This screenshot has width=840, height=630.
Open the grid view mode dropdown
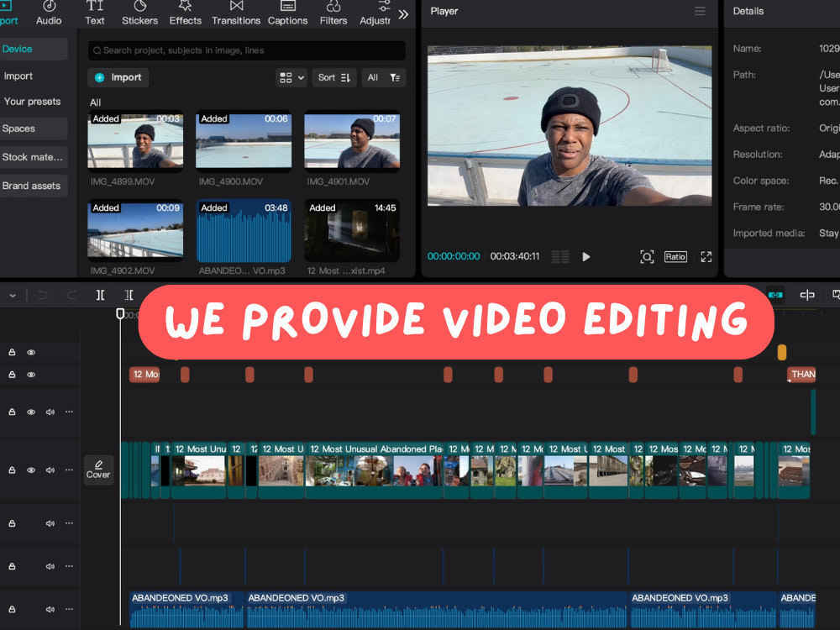pos(291,77)
